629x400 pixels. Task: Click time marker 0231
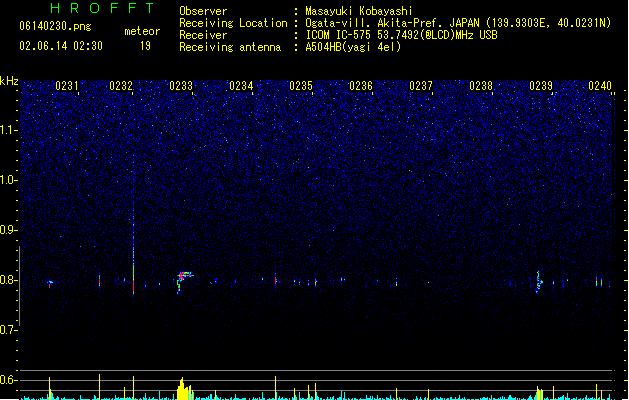67,86
